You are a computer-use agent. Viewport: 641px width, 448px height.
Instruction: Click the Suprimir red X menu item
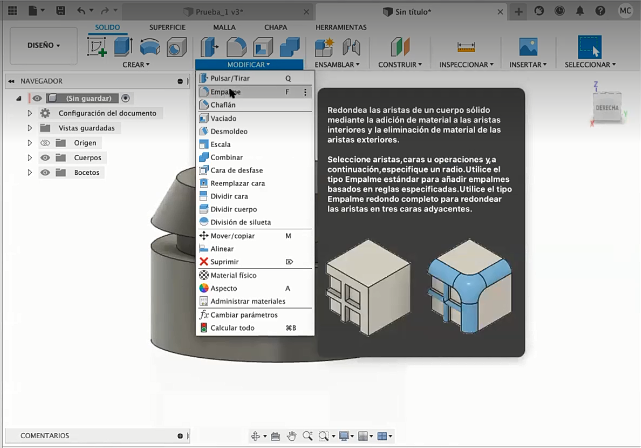tap(224, 261)
